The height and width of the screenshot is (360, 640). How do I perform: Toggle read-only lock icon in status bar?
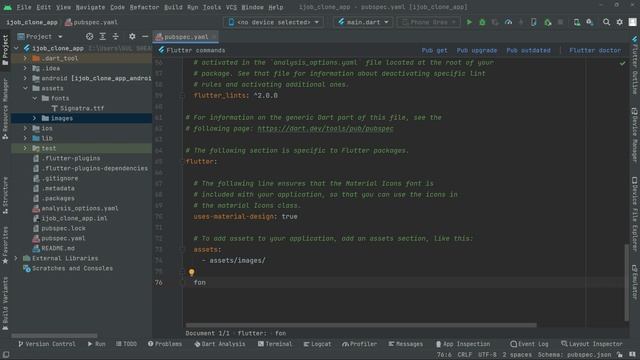(620, 355)
